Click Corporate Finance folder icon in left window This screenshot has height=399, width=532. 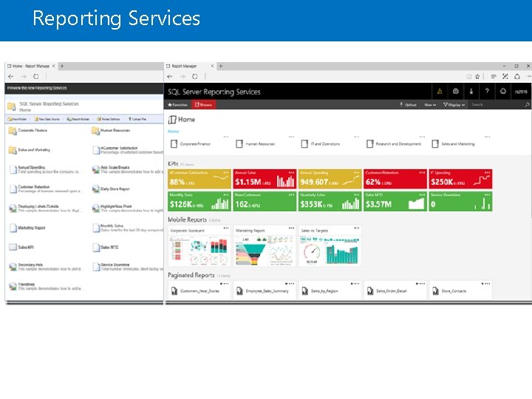pos(13,131)
